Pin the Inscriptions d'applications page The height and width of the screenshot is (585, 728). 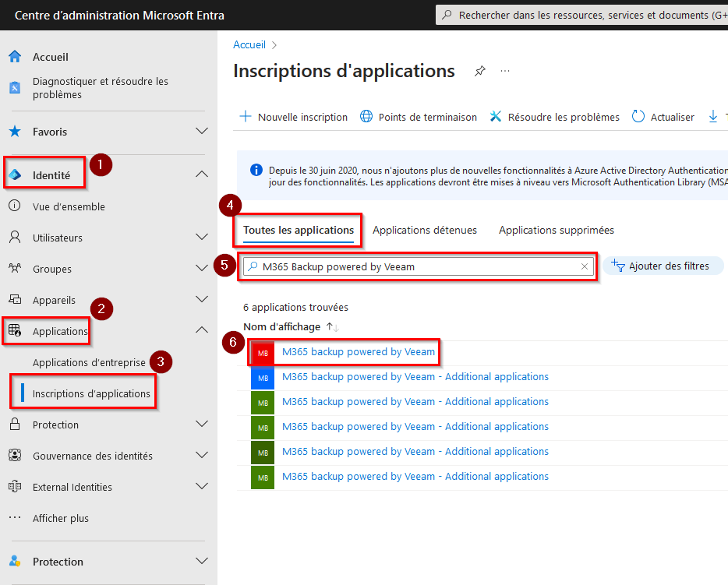point(479,71)
